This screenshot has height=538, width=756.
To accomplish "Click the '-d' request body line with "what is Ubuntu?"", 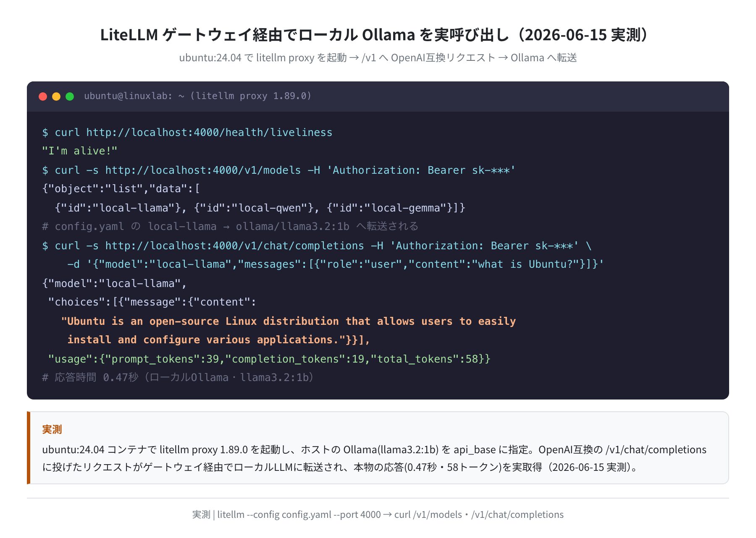I will click(x=336, y=264).
